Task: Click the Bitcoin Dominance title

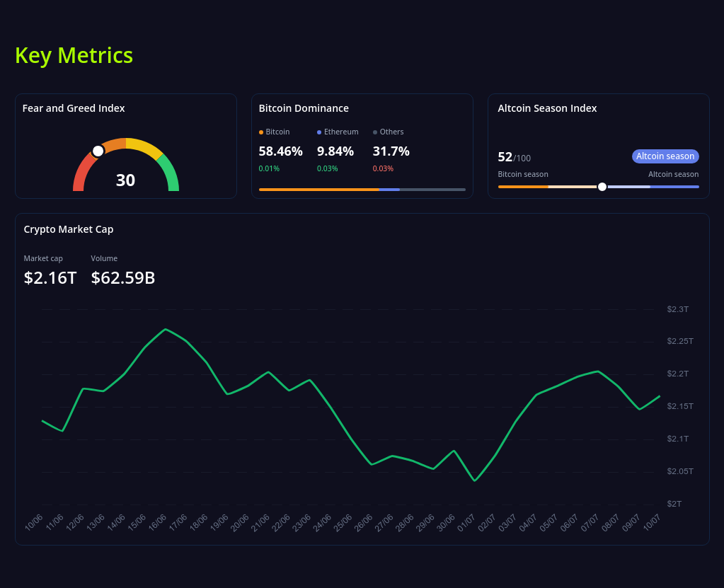Action: tap(304, 108)
